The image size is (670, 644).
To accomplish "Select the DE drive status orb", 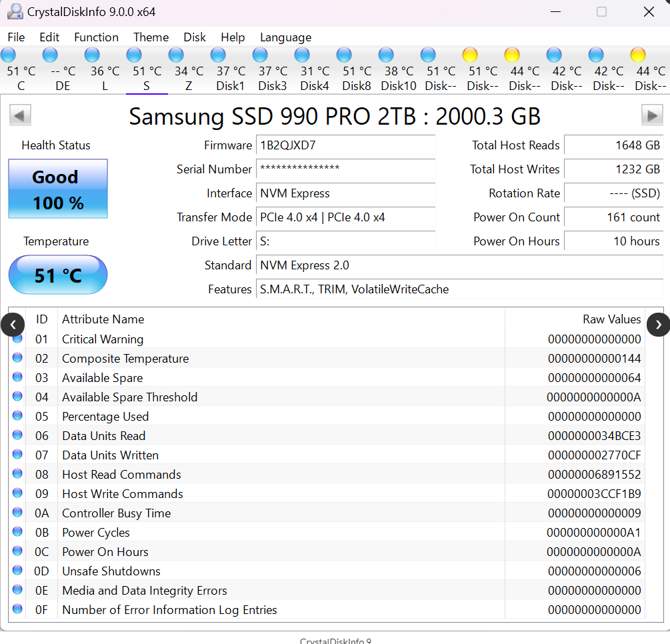I will (x=50, y=55).
